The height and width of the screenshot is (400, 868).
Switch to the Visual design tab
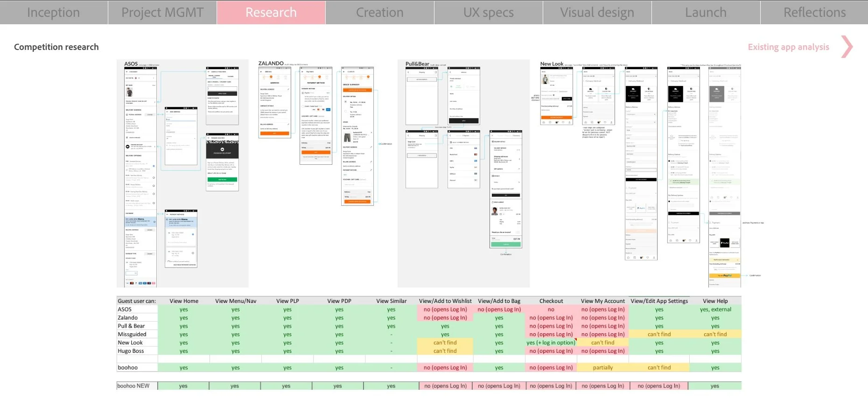pos(597,12)
